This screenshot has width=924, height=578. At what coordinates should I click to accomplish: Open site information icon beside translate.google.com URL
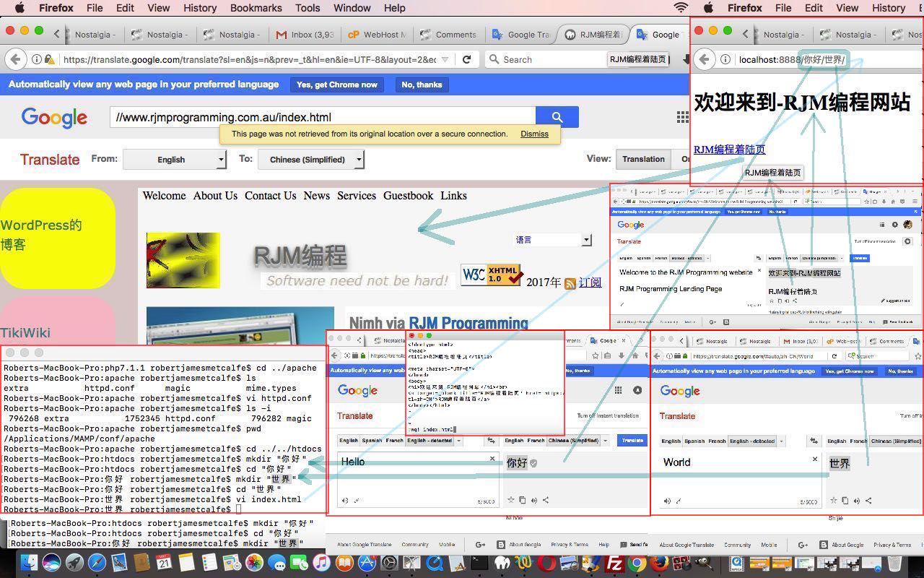(36, 59)
